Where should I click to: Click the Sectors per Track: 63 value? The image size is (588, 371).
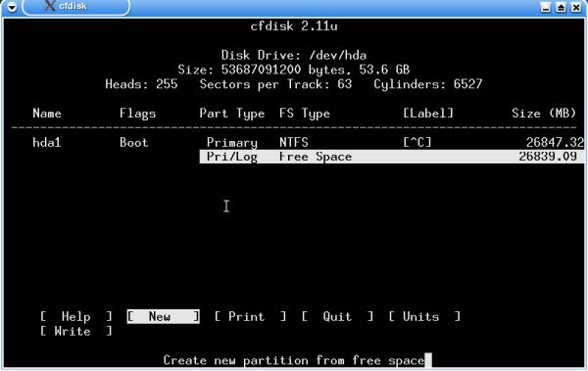point(275,84)
